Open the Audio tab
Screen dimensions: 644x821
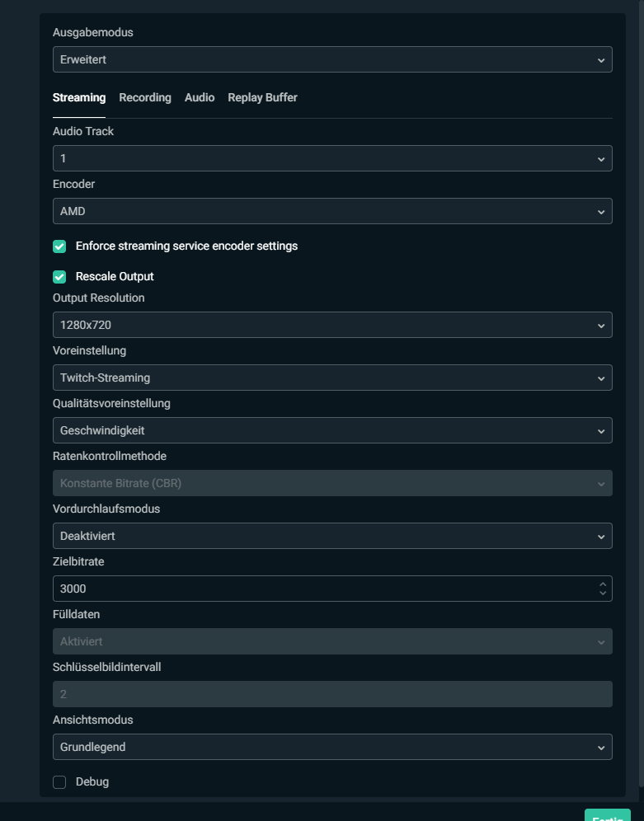[x=200, y=97]
